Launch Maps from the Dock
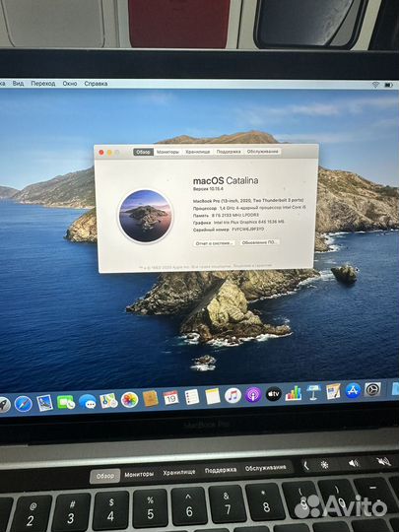The width and height of the screenshot is (399, 532). [x=108, y=401]
